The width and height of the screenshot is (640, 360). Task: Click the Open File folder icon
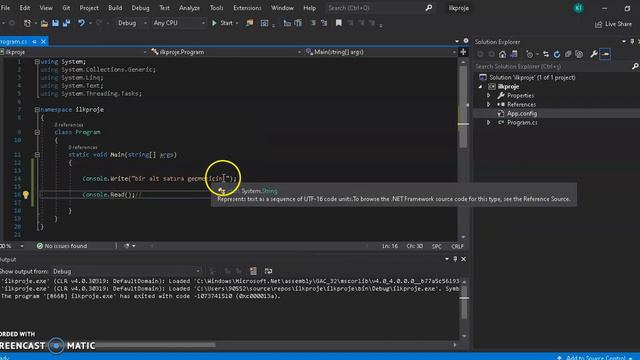pos(44,23)
